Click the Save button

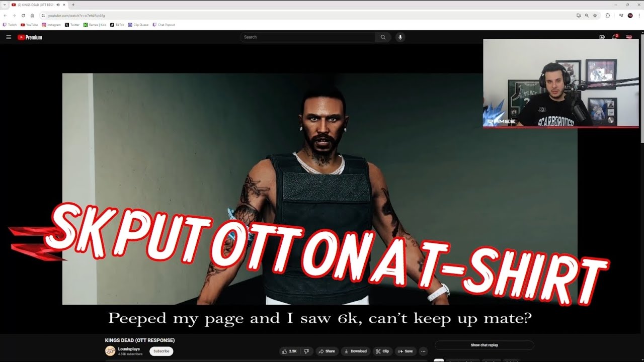405,351
